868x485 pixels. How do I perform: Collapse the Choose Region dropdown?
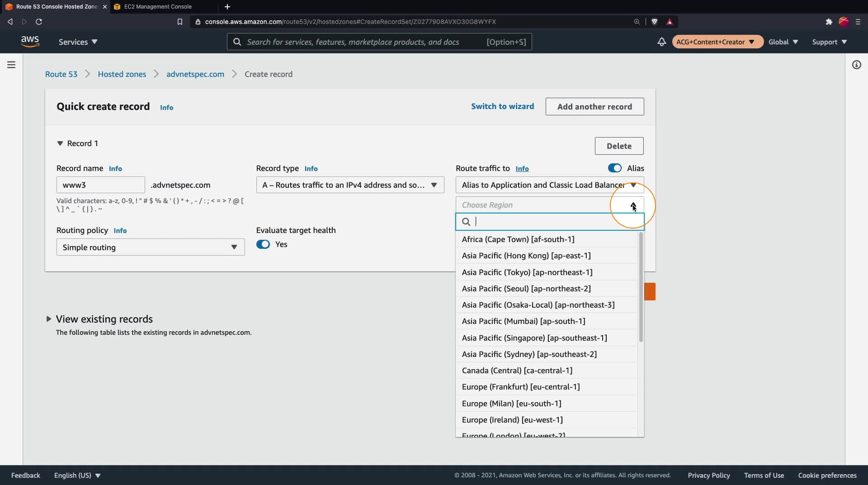click(550, 205)
